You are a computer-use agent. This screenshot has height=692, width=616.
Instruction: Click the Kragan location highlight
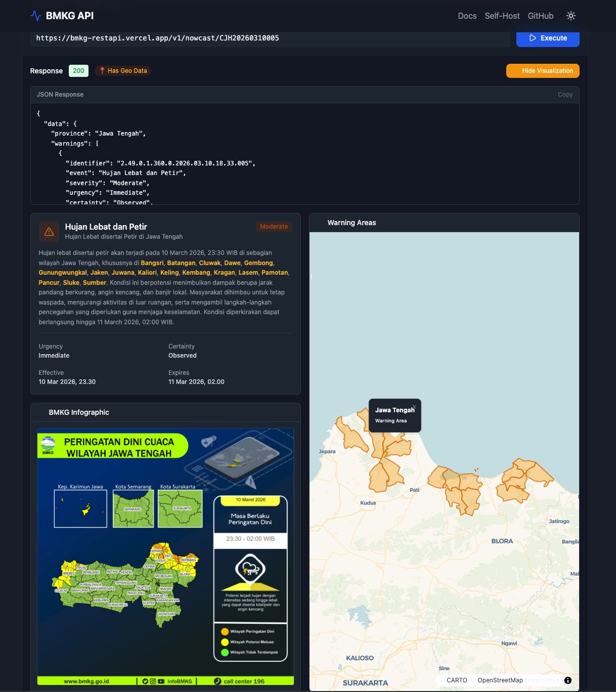click(225, 273)
